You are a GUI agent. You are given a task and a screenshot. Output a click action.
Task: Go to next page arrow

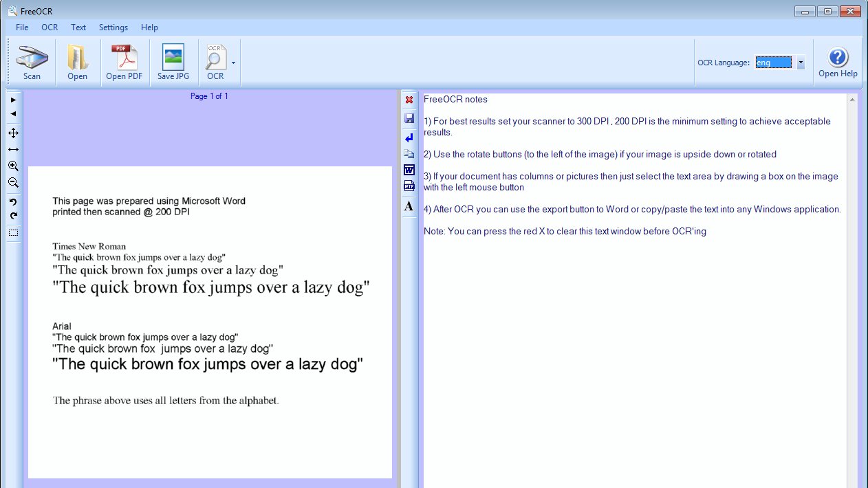(13, 100)
